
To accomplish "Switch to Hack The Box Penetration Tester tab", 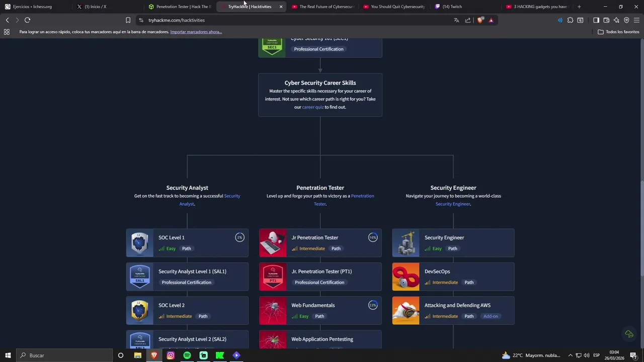I will [x=180, y=7].
